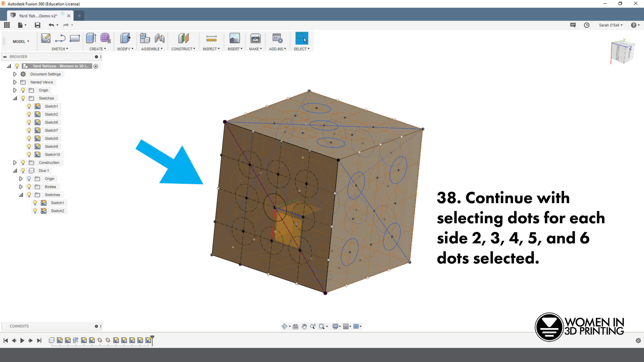Open the CONSTRUCT menu

tap(183, 49)
